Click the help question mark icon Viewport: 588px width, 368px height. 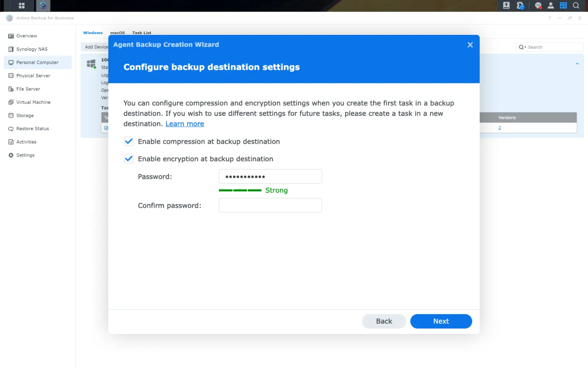click(549, 18)
